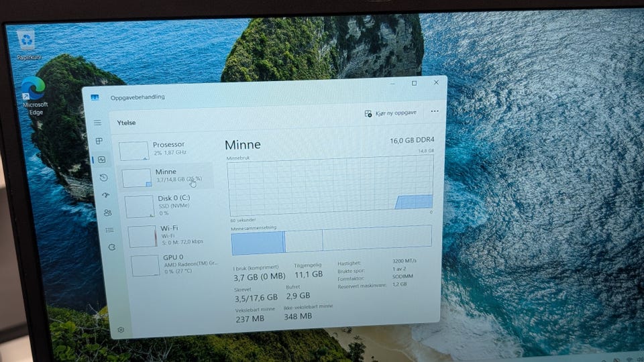644x362 pixels.
Task: Open the Services sidebar icon
Action: click(x=111, y=247)
